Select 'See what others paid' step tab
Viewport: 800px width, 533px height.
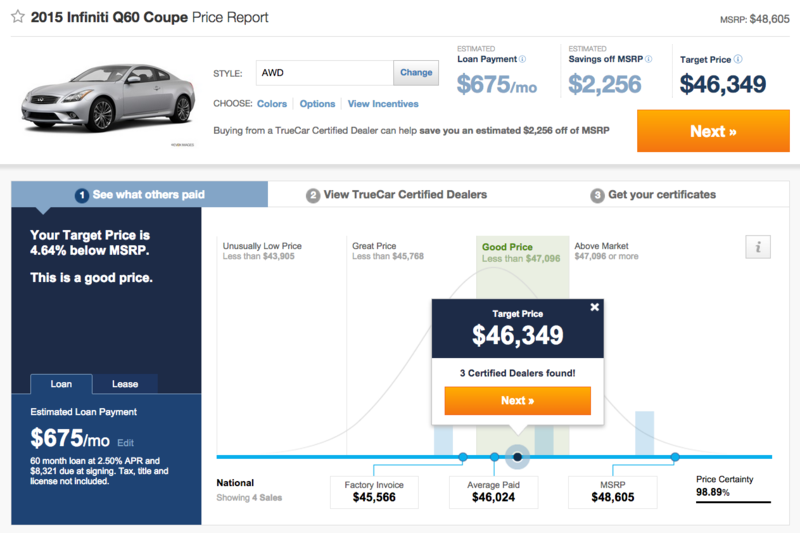[140, 194]
